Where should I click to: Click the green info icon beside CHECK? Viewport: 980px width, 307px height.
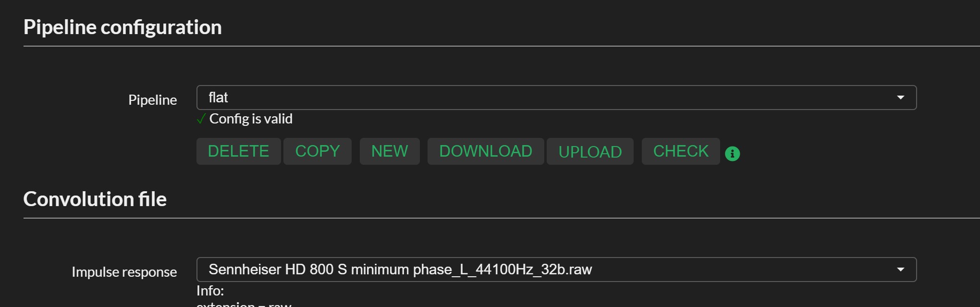732,154
